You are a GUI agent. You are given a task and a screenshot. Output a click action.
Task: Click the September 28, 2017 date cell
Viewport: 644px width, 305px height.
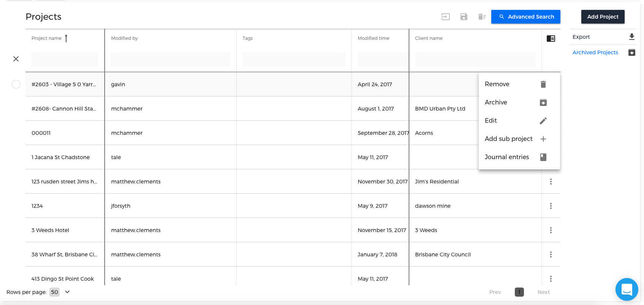(383, 133)
